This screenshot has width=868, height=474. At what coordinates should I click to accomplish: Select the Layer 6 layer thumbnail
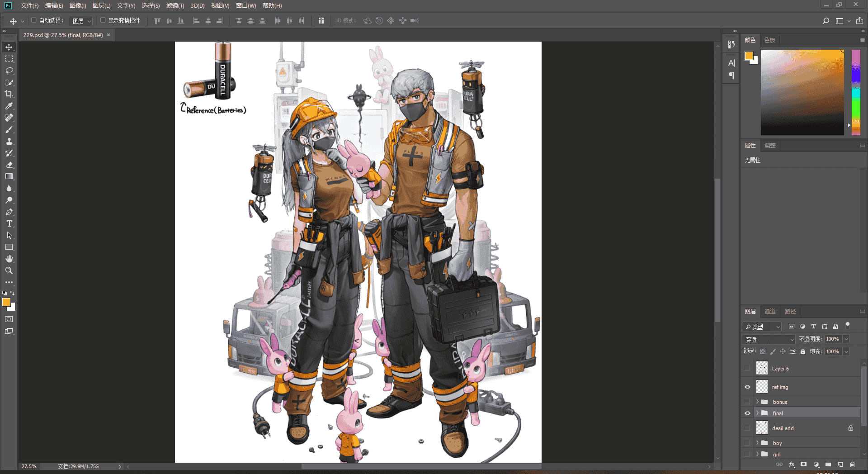(762, 368)
